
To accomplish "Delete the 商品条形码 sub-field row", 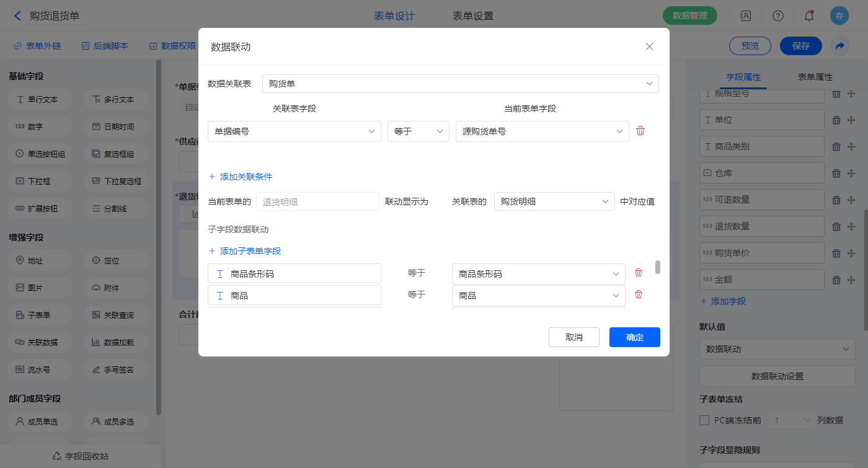I will [638, 273].
